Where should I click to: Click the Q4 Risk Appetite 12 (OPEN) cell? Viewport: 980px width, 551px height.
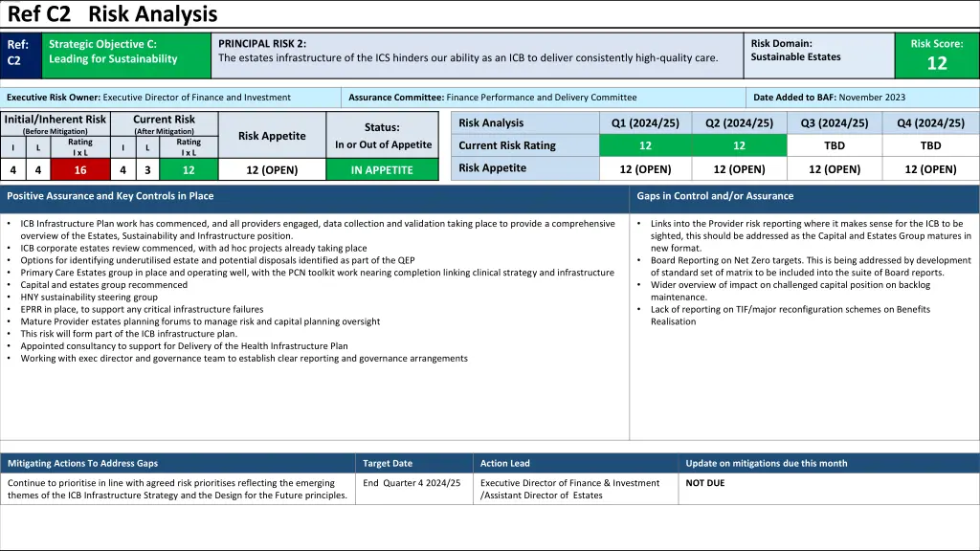[x=930, y=169]
